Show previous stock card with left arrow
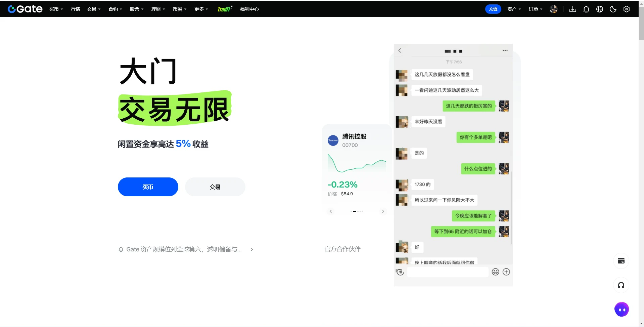This screenshot has height=327, width=644. (331, 211)
